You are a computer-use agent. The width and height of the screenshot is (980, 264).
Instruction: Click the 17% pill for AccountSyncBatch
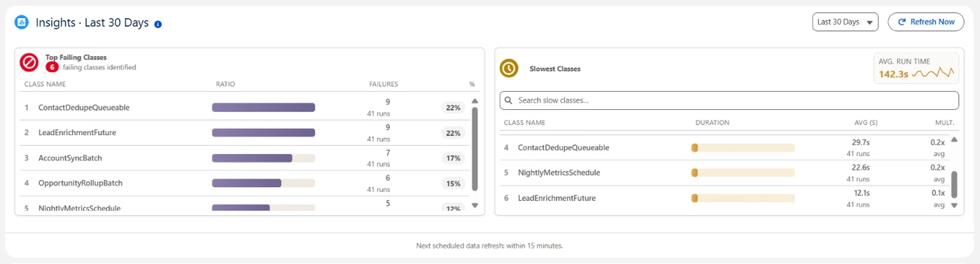coord(453,158)
